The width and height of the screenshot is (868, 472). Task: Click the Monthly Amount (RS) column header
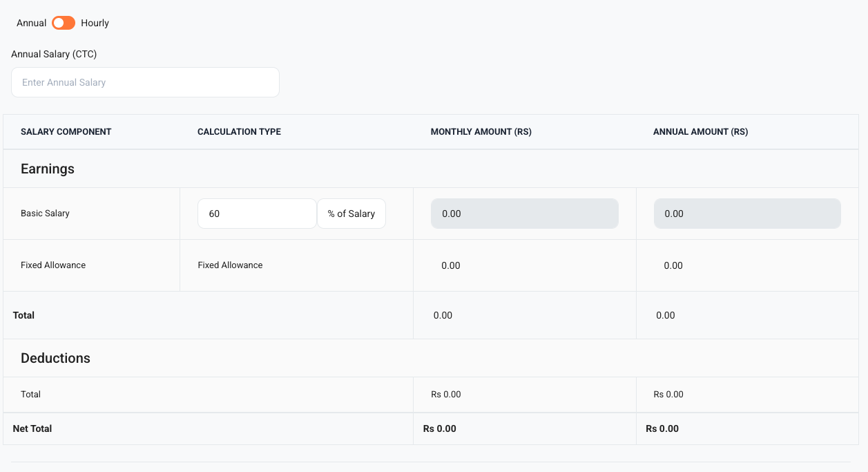(x=481, y=131)
